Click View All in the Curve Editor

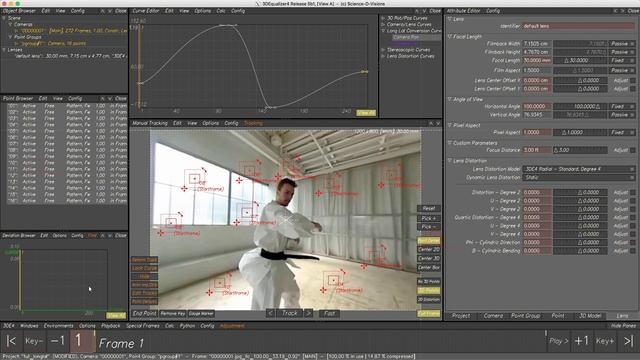point(366,113)
